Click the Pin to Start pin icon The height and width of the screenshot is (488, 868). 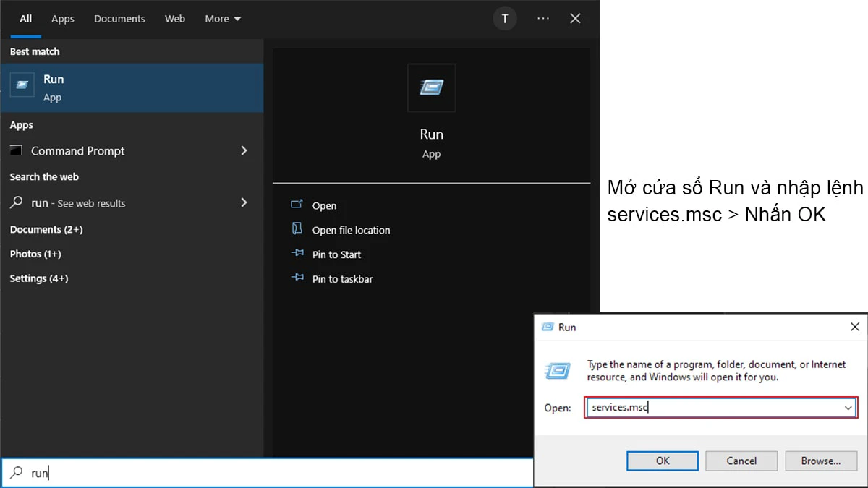click(297, 254)
